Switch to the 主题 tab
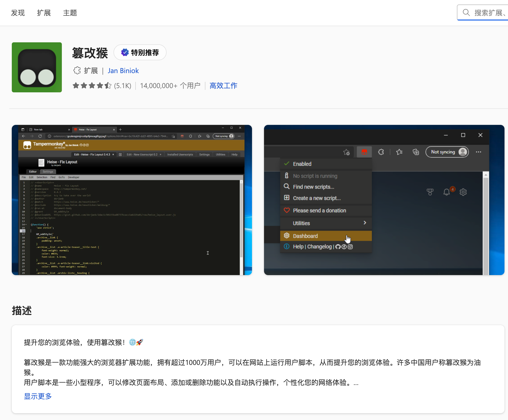Viewport: 508px width, 420px height. point(70,13)
